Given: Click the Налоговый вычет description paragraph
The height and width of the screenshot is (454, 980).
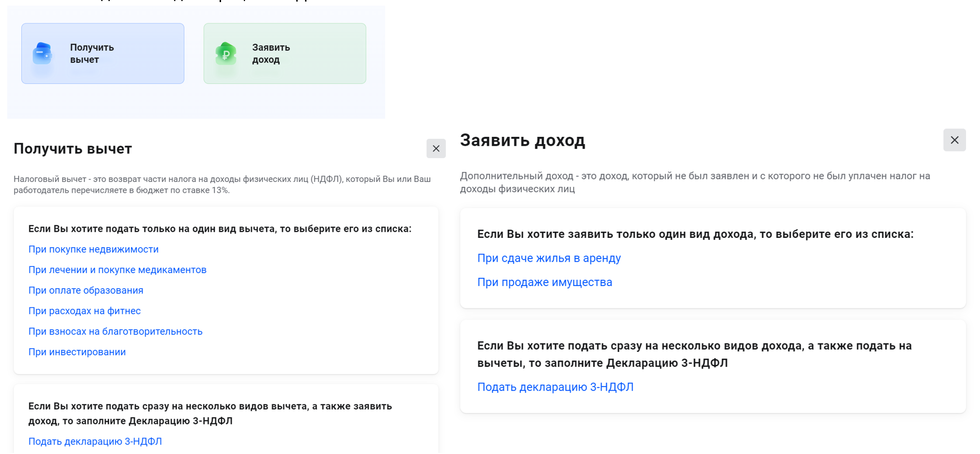Looking at the screenshot, I should [x=222, y=185].
